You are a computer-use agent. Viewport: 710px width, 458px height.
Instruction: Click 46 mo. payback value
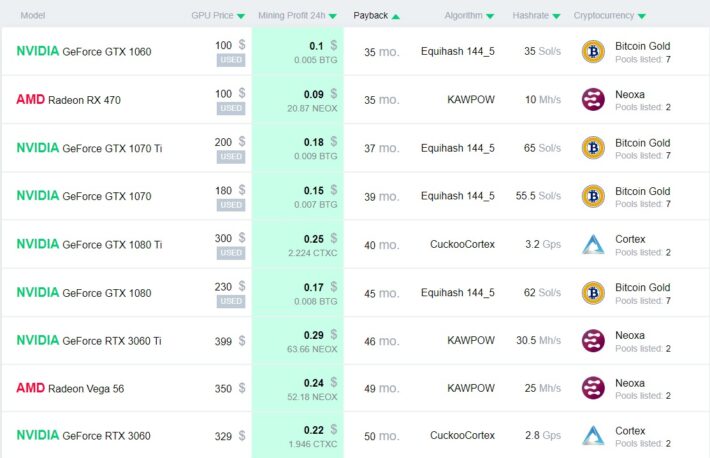[x=382, y=341]
